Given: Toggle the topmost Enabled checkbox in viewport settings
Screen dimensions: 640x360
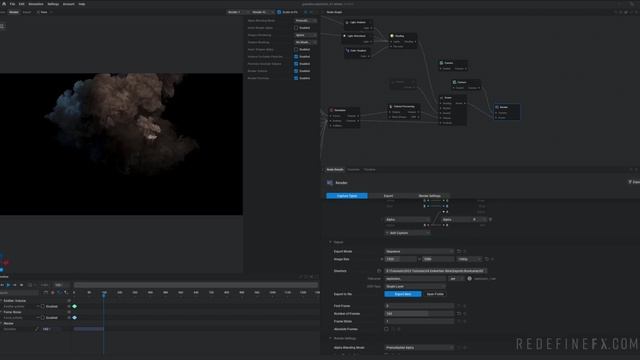Looking at the screenshot, I should pos(296,28).
